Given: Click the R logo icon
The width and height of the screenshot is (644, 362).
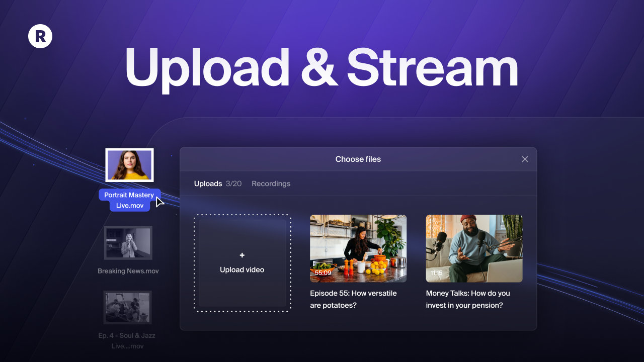Looking at the screenshot, I should click(x=40, y=36).
